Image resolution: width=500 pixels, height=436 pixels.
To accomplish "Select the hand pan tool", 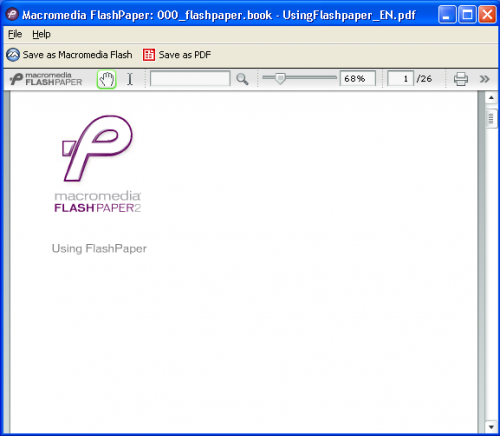I will (106, 79).
